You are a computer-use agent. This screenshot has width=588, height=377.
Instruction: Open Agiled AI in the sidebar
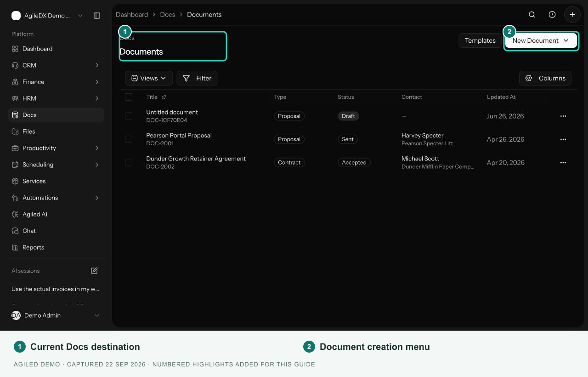point(56,214)
